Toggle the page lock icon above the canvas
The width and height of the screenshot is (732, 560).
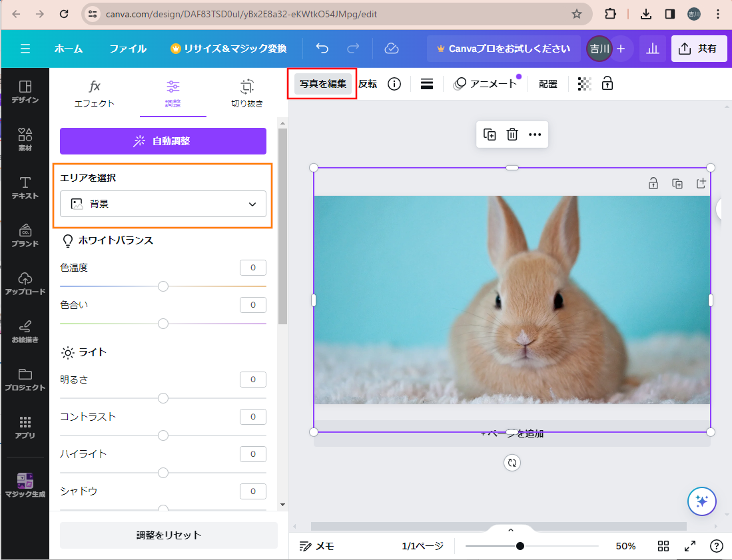(x=653, y=184)
